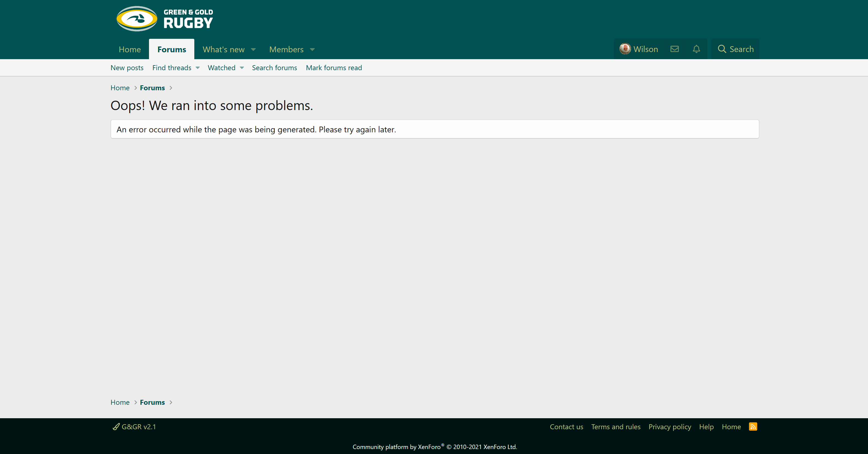Go to the Home navigation tab
Screen dimensions: 868x454
point(130,50)
